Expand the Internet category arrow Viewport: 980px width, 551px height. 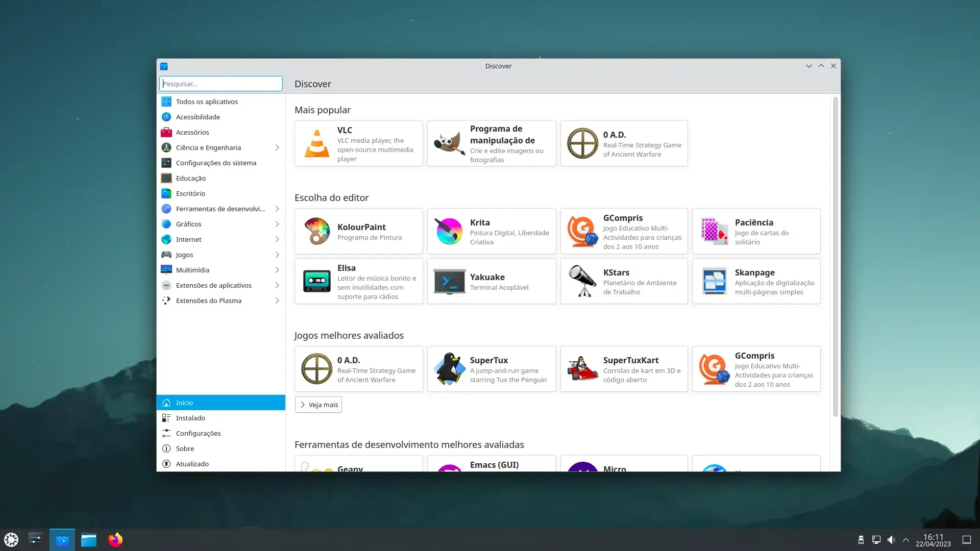(x=277, y=239)
